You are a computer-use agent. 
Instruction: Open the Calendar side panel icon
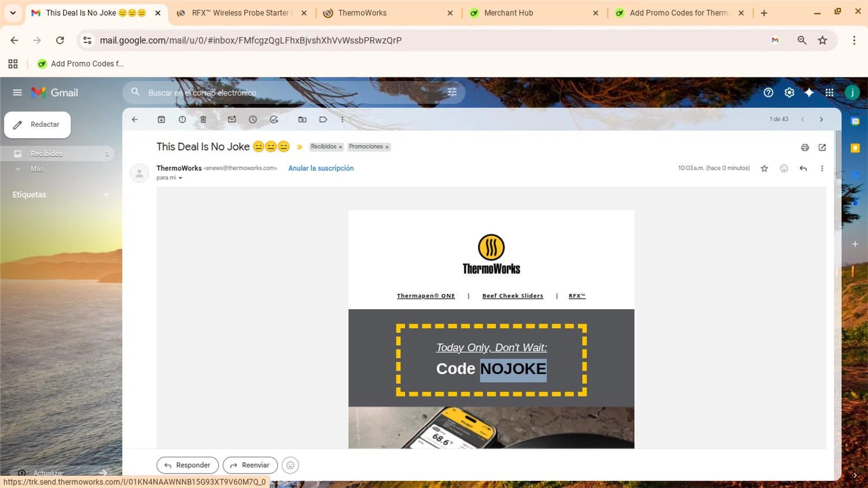[x=855, y=122]
